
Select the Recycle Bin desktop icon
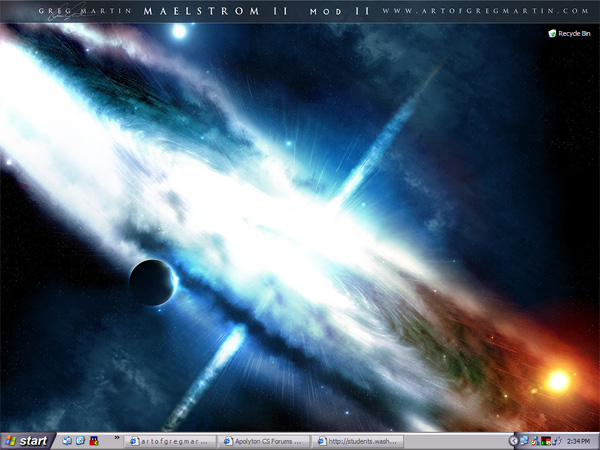552,33
